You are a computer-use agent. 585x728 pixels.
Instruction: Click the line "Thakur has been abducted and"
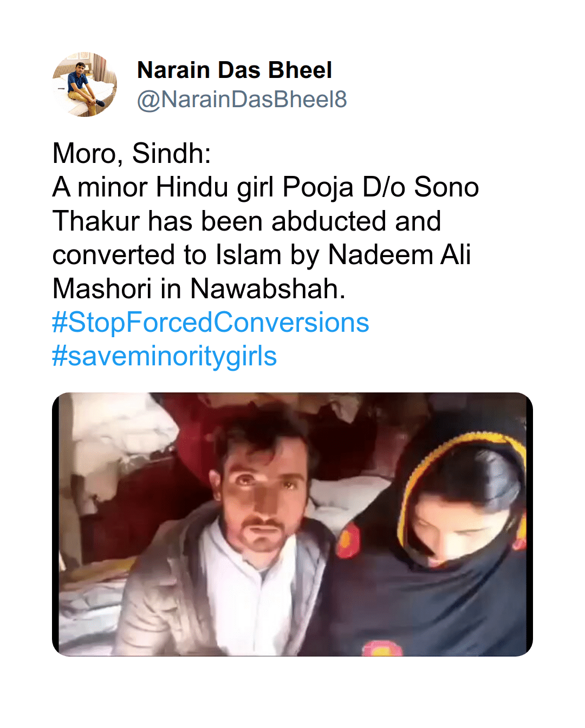[x=246, y=221]
